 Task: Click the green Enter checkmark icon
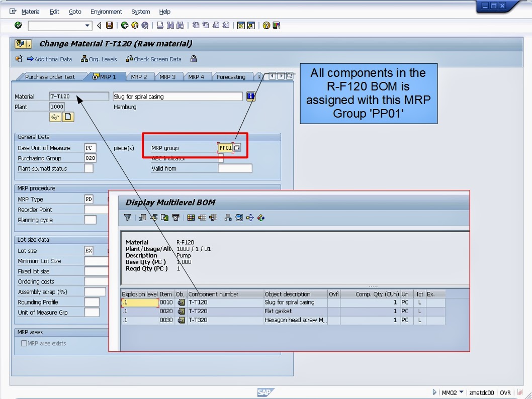(18, 26)
